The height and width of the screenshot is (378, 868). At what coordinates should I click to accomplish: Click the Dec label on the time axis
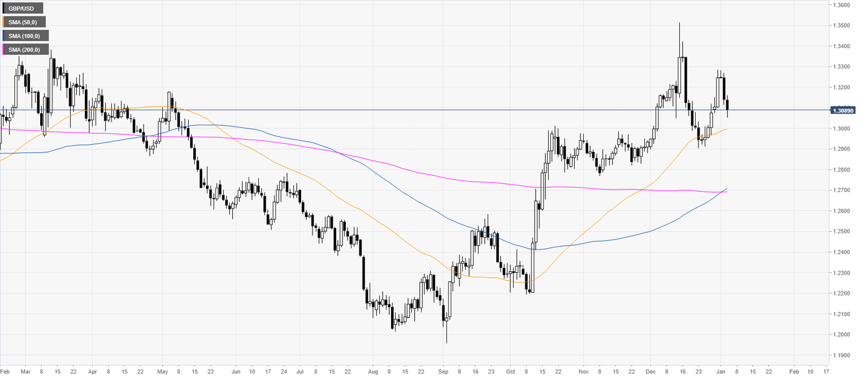[650, 372]
